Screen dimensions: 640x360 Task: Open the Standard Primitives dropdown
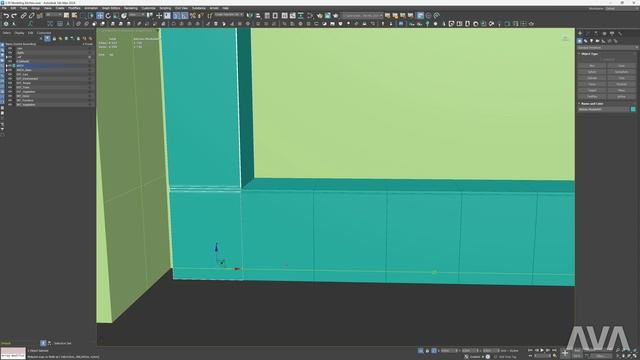pos(607,47)
